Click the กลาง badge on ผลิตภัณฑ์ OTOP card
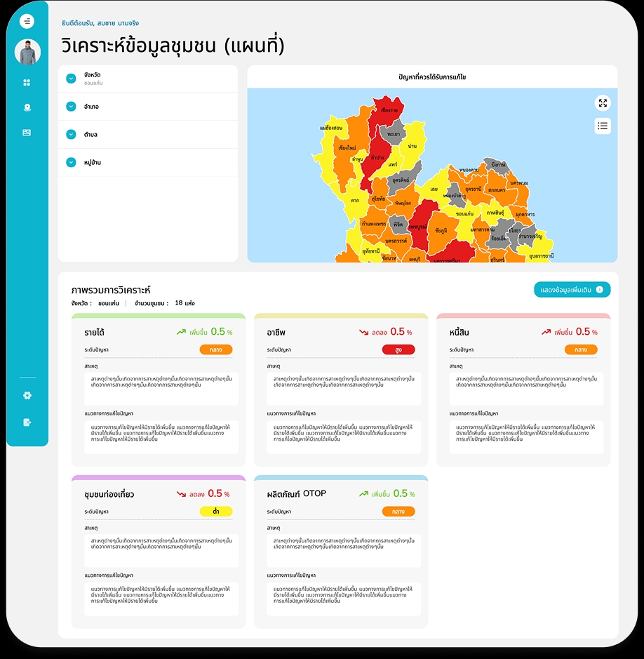 [x=398, y=512]
